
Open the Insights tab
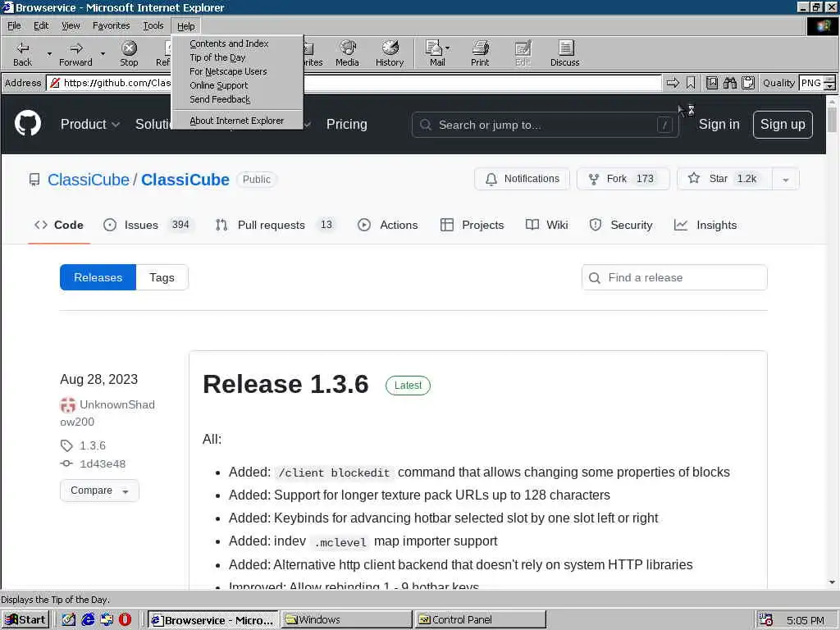705,225
